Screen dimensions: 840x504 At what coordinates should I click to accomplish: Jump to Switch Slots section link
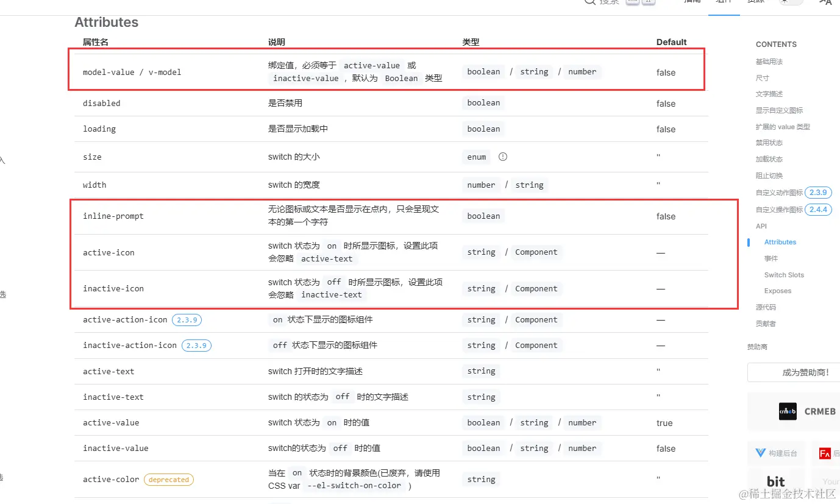pyautogui.click(x=784, y=275)
